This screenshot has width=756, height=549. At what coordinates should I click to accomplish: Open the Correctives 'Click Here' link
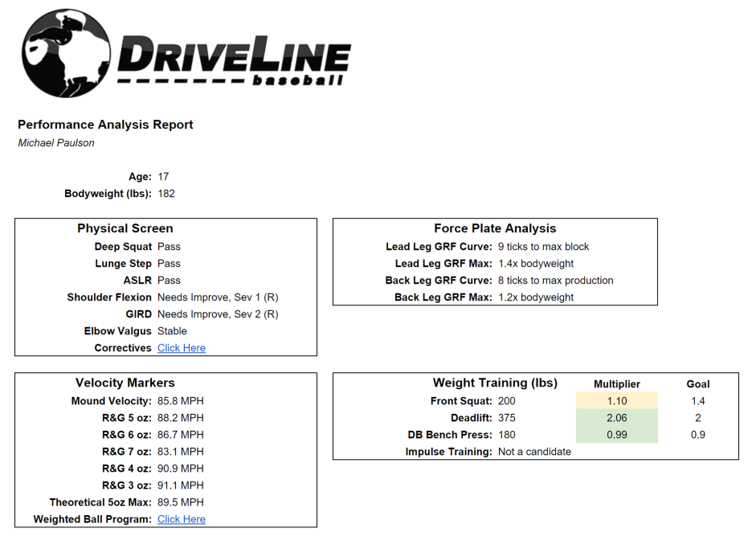pos(182,348)
